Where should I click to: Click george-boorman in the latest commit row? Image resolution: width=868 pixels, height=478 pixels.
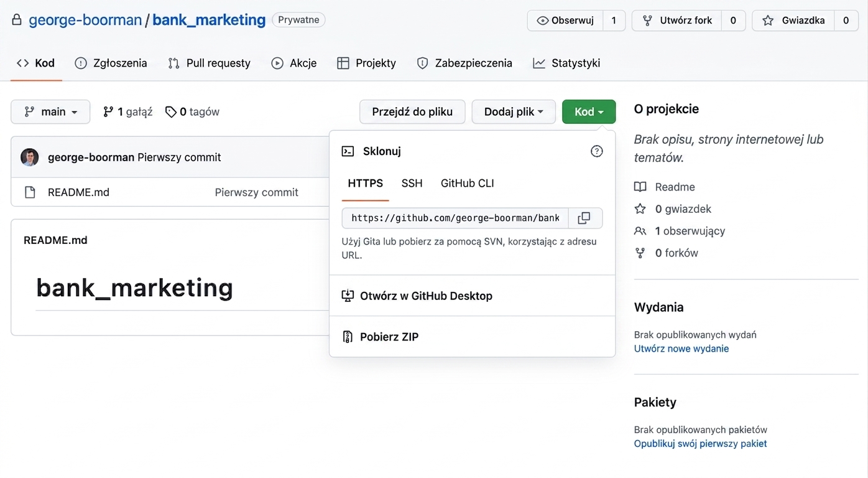(x=91, y=157)
